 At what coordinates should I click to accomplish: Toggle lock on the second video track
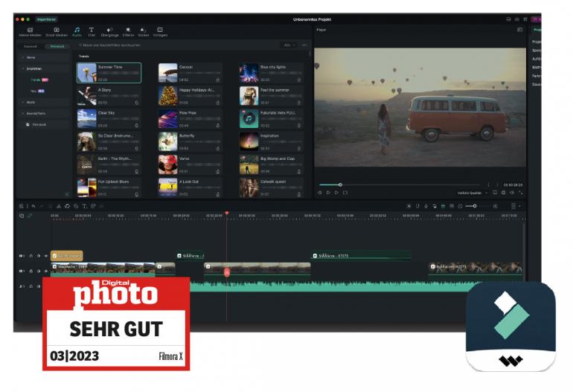coord(31,271)
